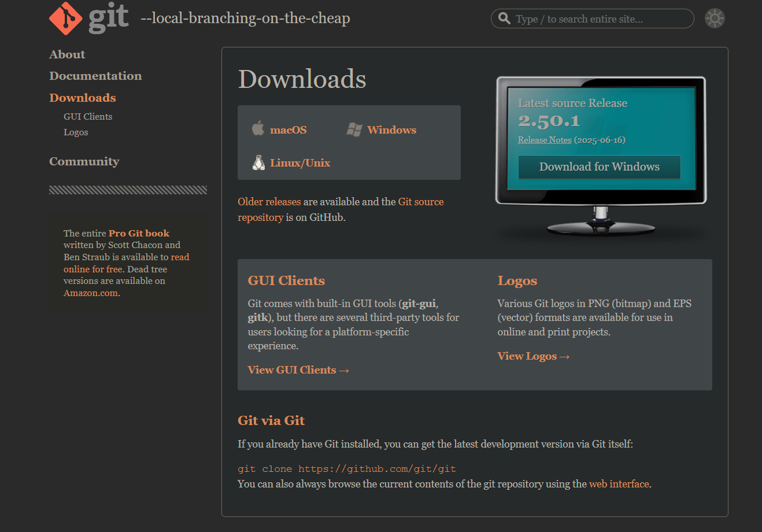Click the git clone command text
Image resolution: width=762 pixels, height=532 pixels.
click(347, 469)
